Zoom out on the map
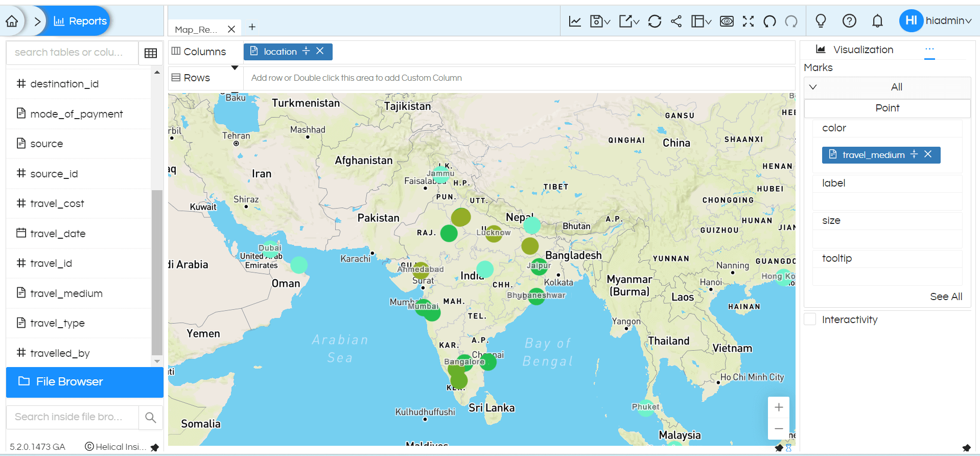980x456 pixels. [779, 429]
